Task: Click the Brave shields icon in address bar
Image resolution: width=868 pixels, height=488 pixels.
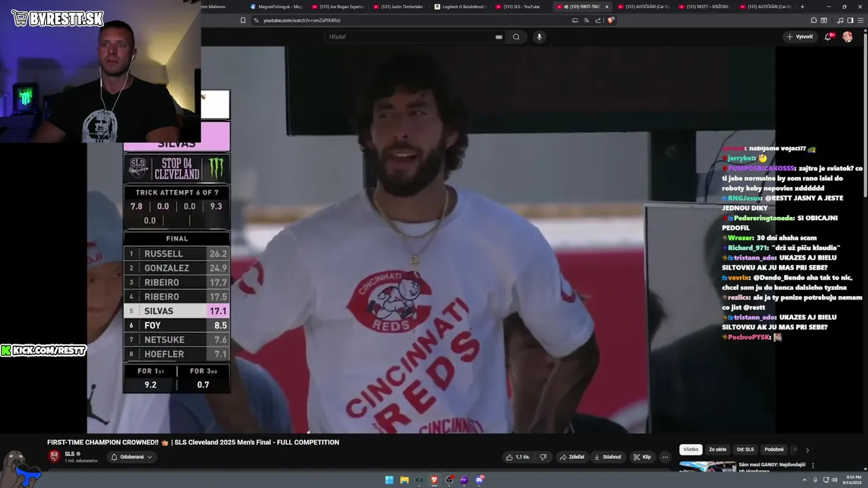Action: tap(610, 20)
